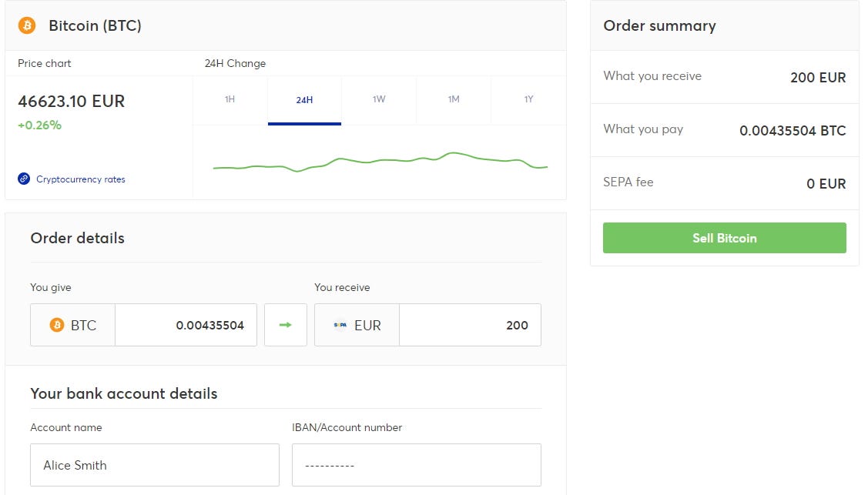Switch chart to 1H range
Viewport: 868px width, 495px height.
(230, 99)
